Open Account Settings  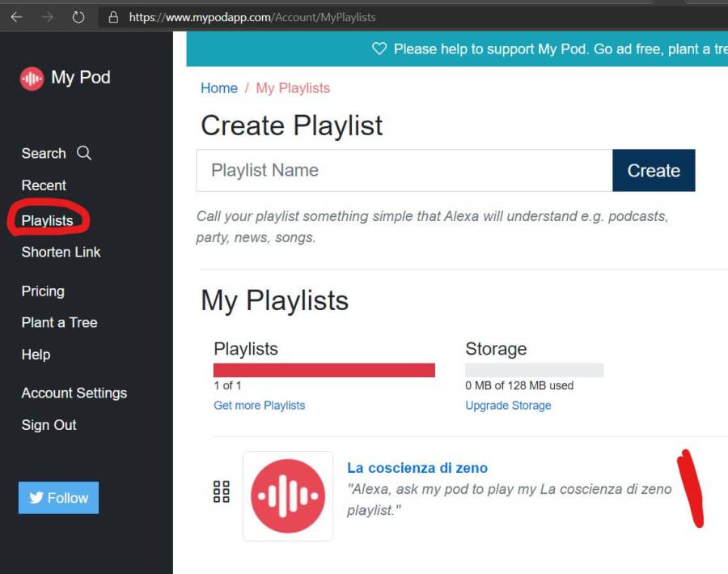coord(74,393)
